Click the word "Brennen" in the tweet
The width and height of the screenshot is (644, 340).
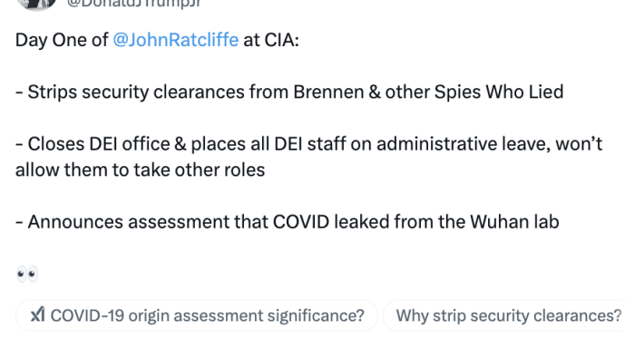tap(328, 92)
